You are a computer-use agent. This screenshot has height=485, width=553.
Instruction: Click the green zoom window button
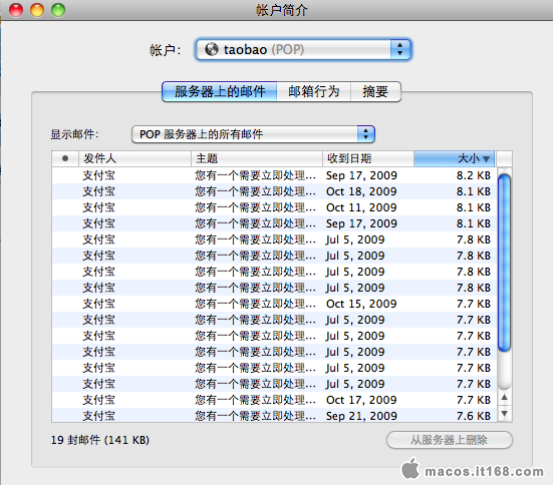click(x=58, y=10)
